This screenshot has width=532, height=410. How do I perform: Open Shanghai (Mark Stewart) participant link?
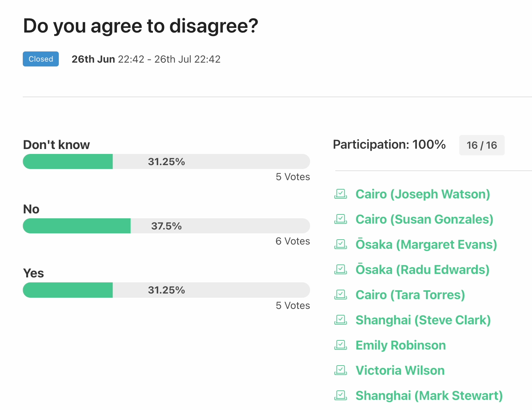pos(429,396)
